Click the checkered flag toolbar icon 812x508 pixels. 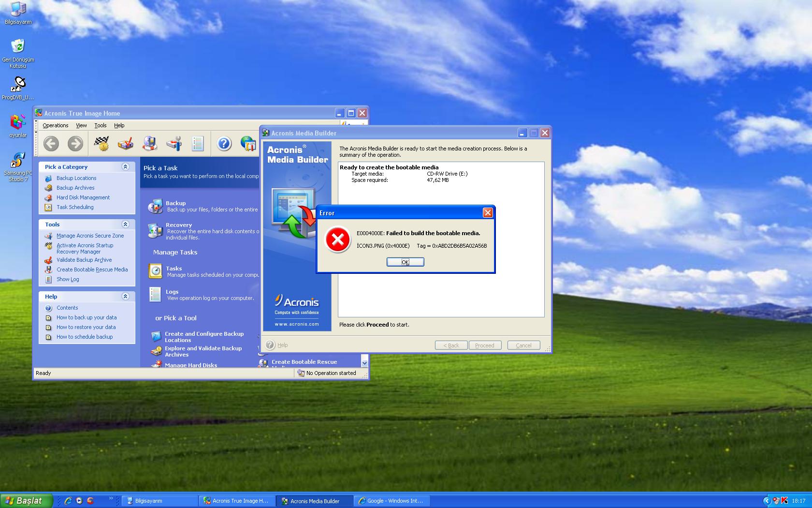coord(101,143)
